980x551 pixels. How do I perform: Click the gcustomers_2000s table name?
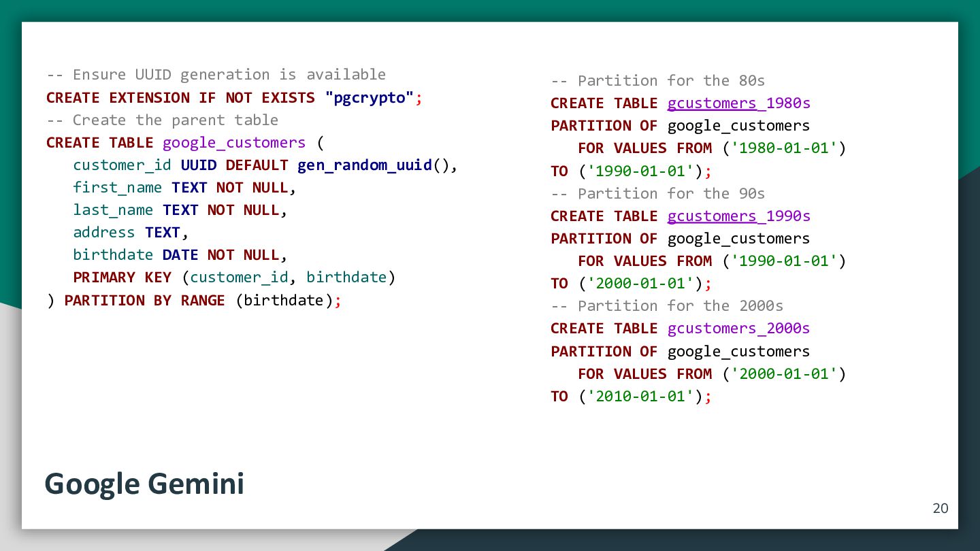click(738, 329)
